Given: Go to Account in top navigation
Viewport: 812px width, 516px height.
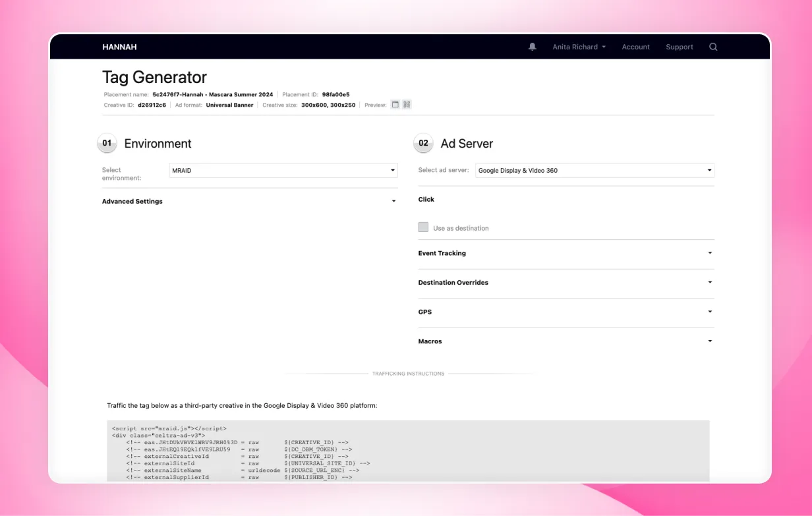Looking at the screenshot, I should pyautogui.click(x=635, y=47).
